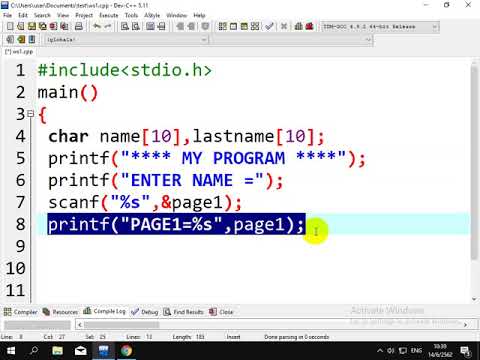
Task: Open the Window menu
Action: (x=176, y=15)
